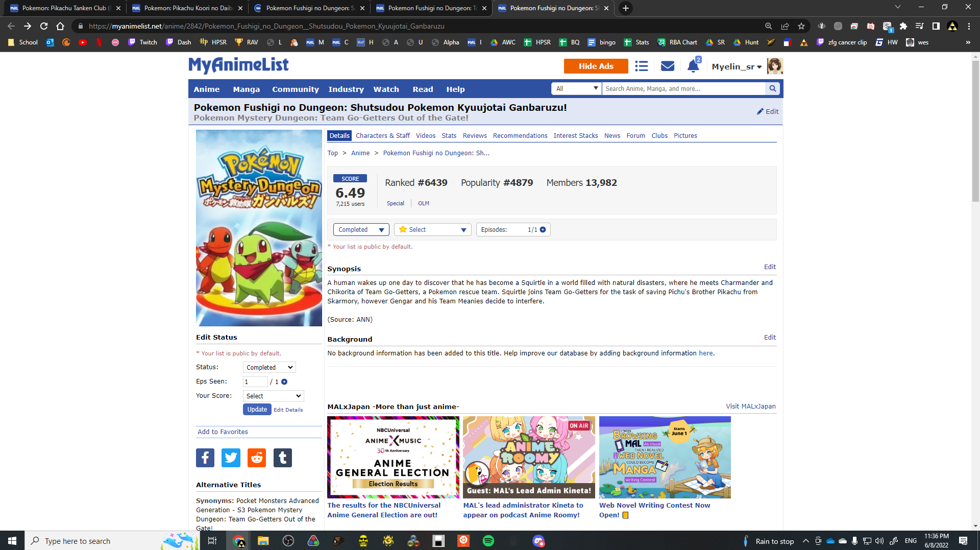This screenshot has height=550, width=980.
Task: Go to the browser home page
Action: [x=60, y=26]
